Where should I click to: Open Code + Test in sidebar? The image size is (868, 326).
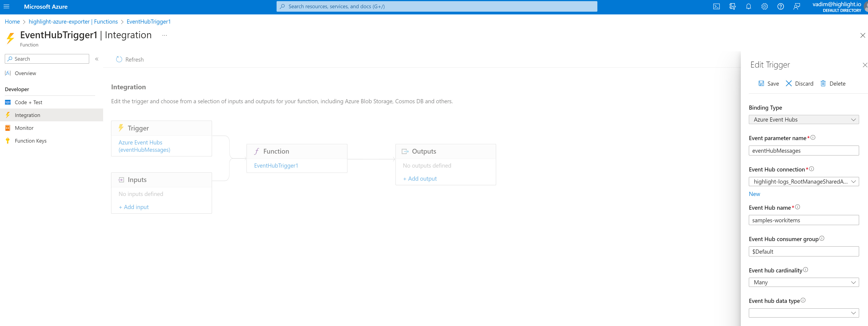(x=28, y=102)
